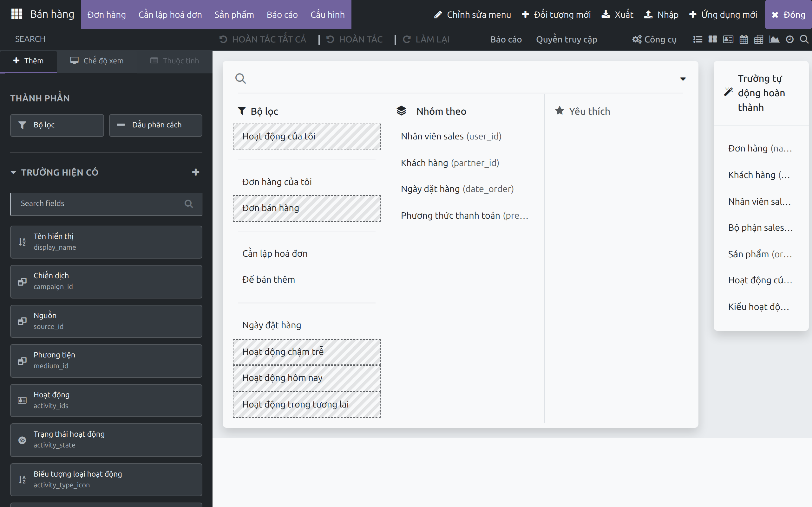The image size is (812, 507).
Task: Click the Đóng button to exit Studio
Action: point(788,15)
